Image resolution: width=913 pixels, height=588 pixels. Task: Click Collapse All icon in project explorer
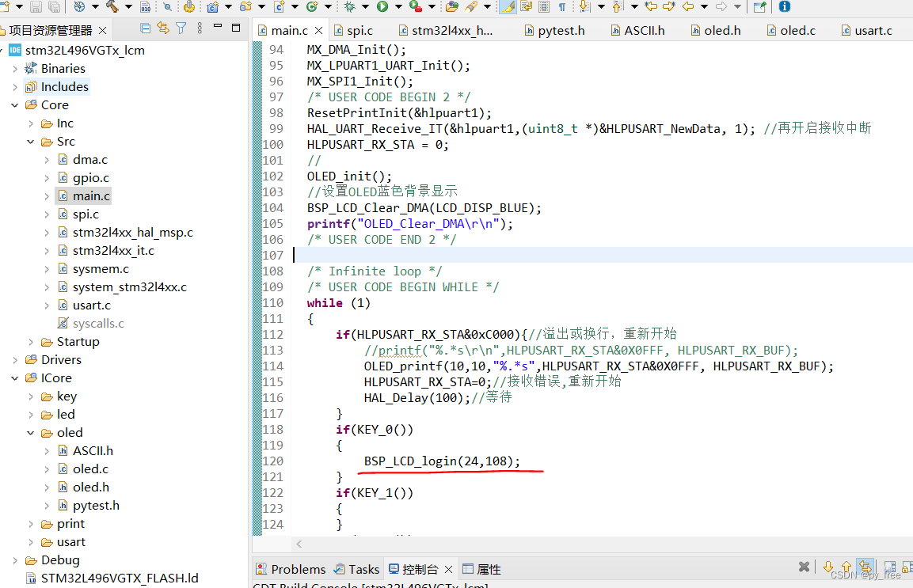(146, 28)
